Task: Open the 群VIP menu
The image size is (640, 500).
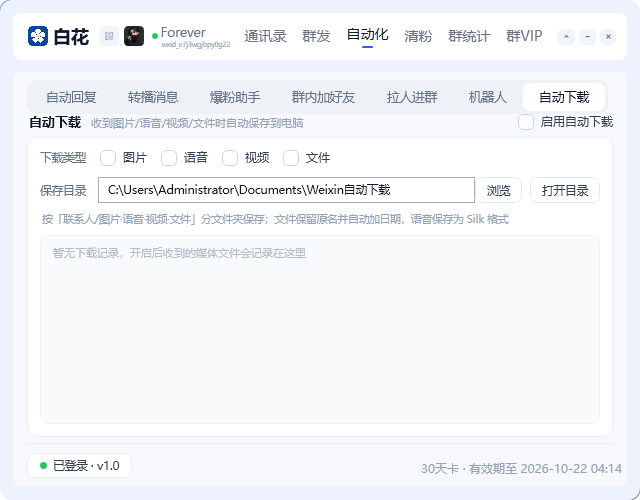Action: tap(524, 36)
